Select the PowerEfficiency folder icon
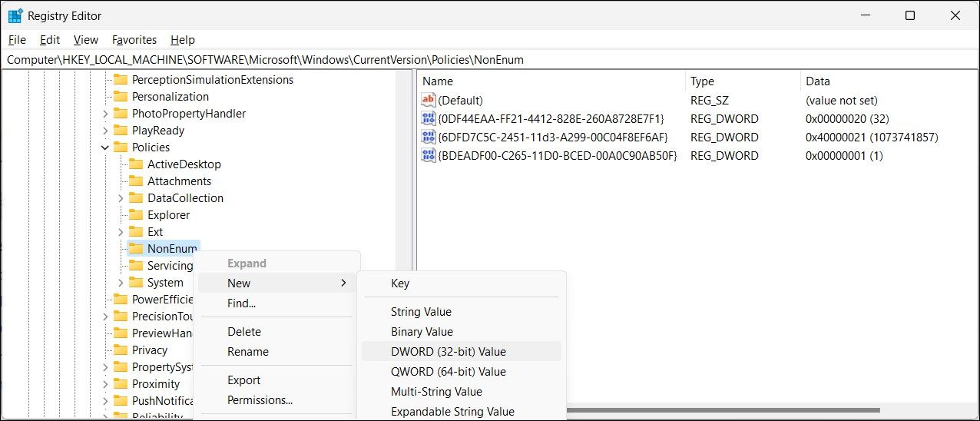The image size is (980, 421). click(x=120, y=299)
